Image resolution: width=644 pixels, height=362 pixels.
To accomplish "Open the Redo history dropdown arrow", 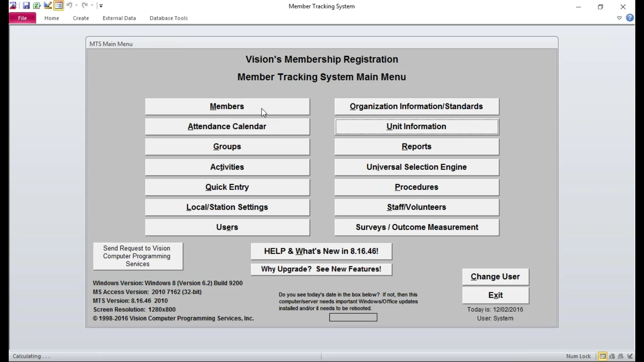I will point(92,5).
